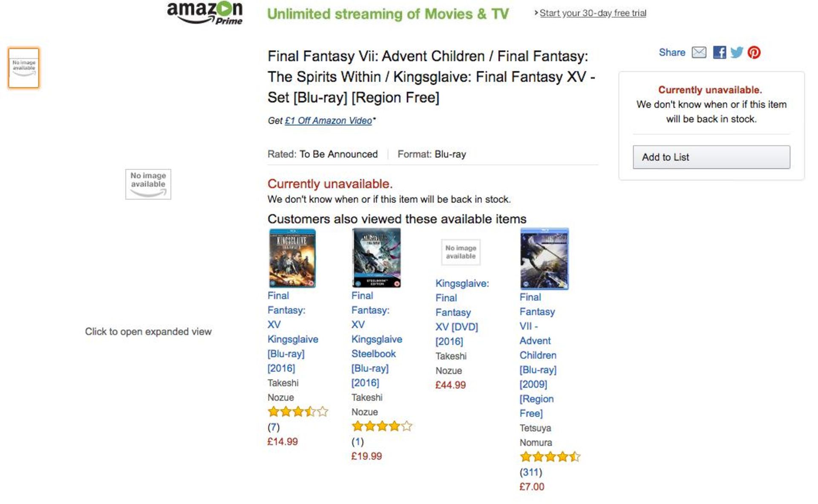Open Kingsglaive Steelbook cover image
This screenshot has height=504, width=818.
(x=377, y=258)
